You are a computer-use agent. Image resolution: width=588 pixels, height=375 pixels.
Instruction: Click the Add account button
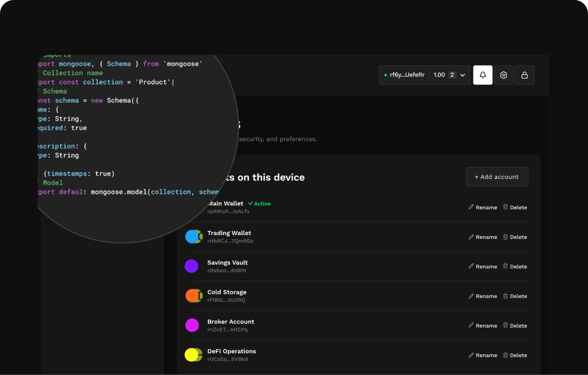tap(497, 177)
